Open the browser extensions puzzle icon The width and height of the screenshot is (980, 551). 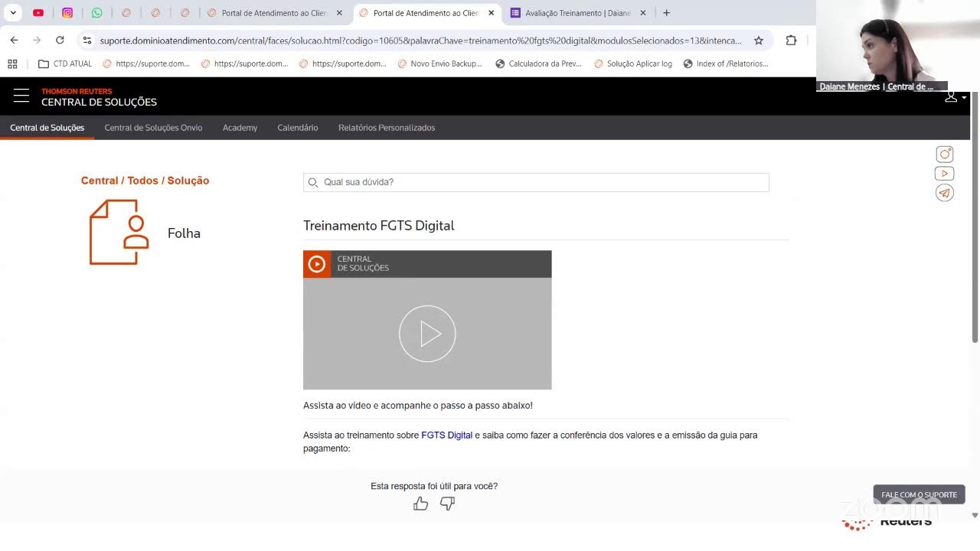pyautogui.click(x=791, y=41)
